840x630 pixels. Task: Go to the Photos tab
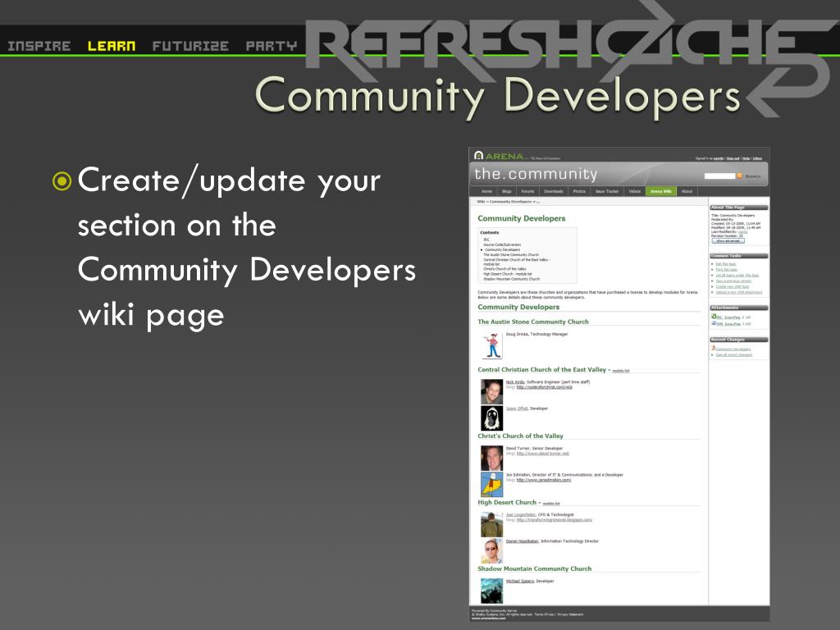tap(579, 191)
